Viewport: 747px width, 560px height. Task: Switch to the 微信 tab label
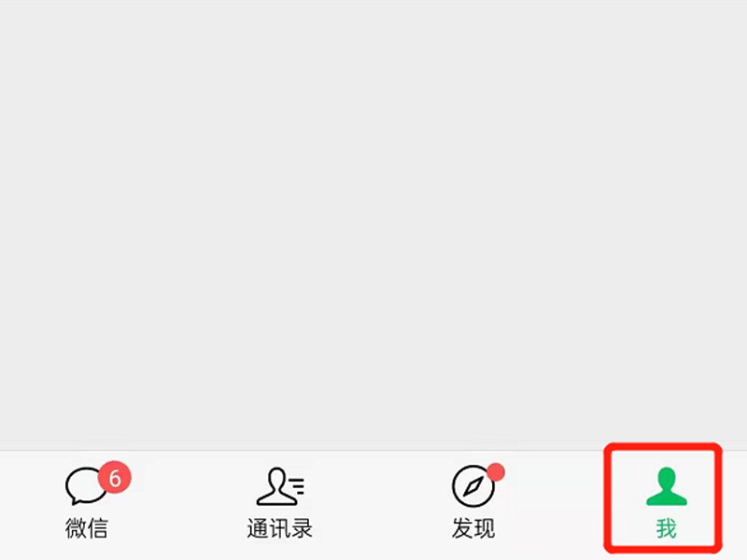pyautogui.click(x=86, y=528)
